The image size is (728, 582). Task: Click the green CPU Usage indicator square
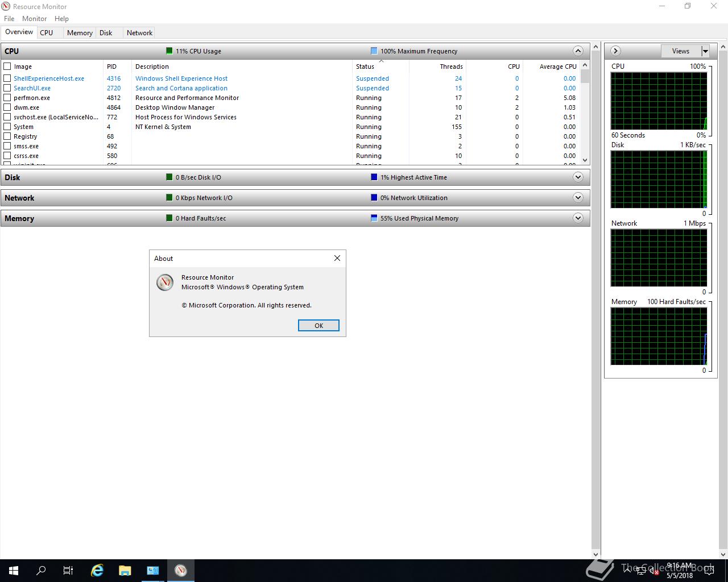point(169,51)
